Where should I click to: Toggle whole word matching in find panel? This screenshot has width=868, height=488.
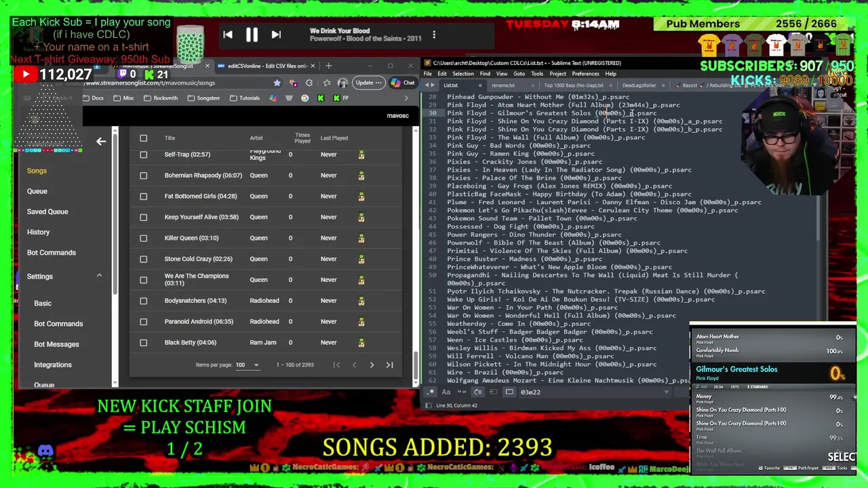click(x=462, y=392)
